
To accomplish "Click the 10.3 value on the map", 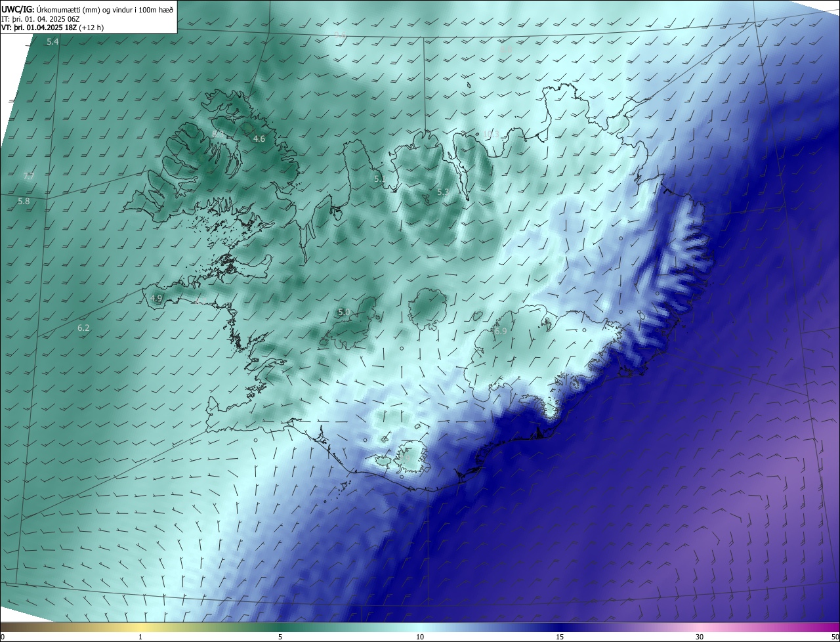I will click(491, 135).
